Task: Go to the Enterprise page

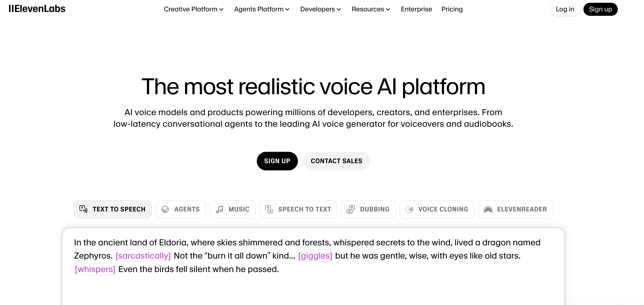Action: [416, 9]
